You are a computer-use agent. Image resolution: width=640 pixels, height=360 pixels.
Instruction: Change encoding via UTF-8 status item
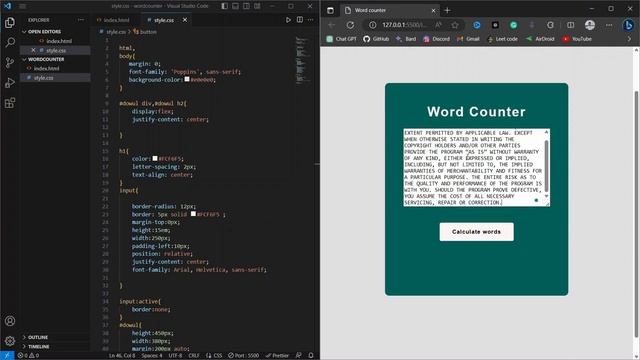pos(175,356)
